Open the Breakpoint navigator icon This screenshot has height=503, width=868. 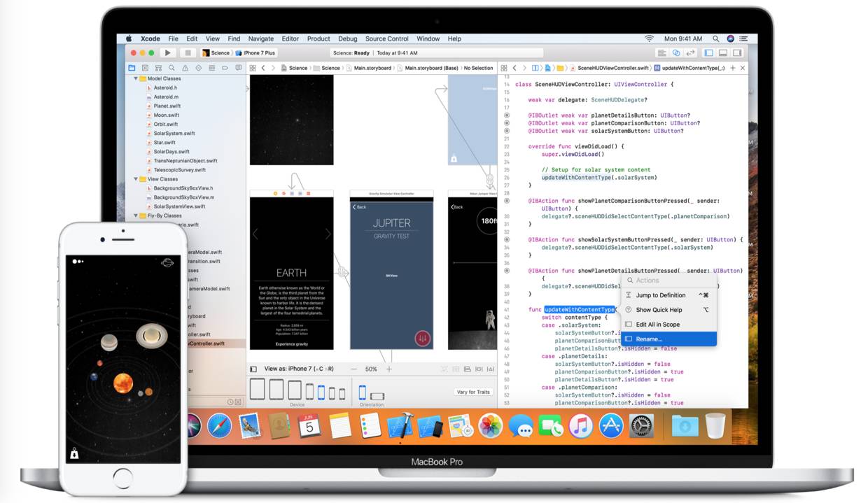click(x=225, y=68)
